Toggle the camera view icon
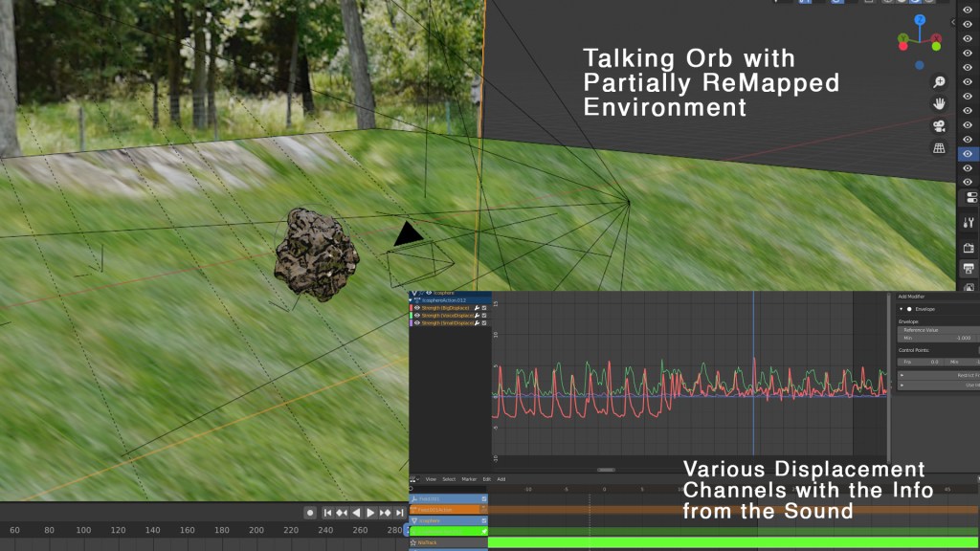This screenshot has height=551, width=980. coord(940,126)
